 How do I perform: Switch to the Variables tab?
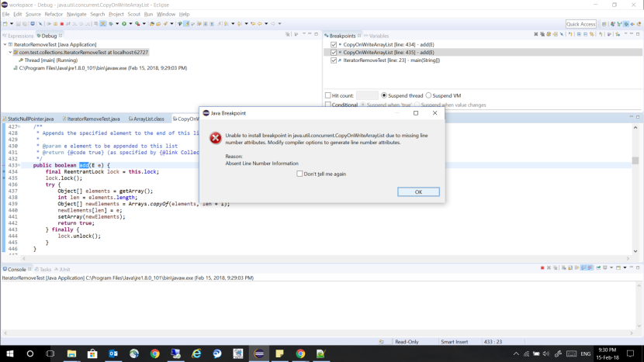coord(376,36)
